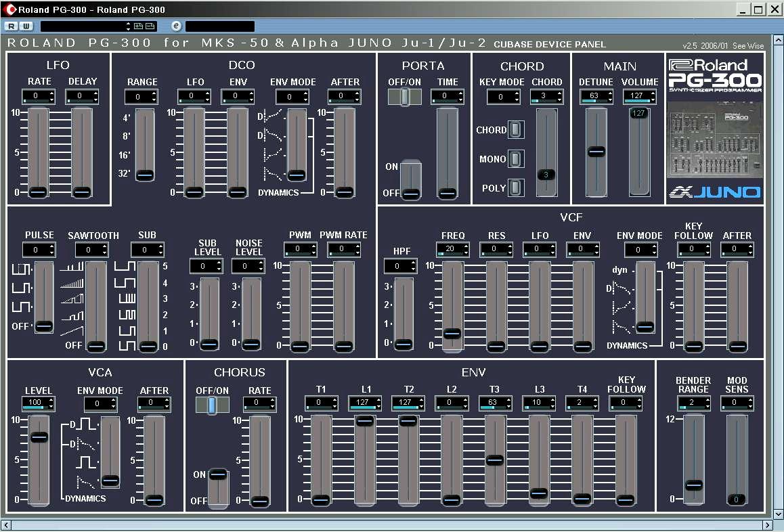This screenshot has width=784, height=532.
Task: Click the MAIN VOLUME value stepper arrows
Action: tap(654, 97)
